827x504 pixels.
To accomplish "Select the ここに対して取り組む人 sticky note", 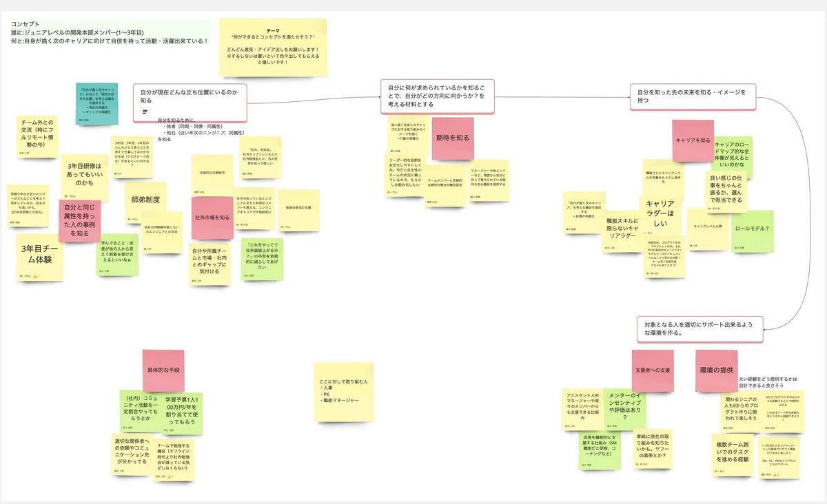I will [344, 392].
